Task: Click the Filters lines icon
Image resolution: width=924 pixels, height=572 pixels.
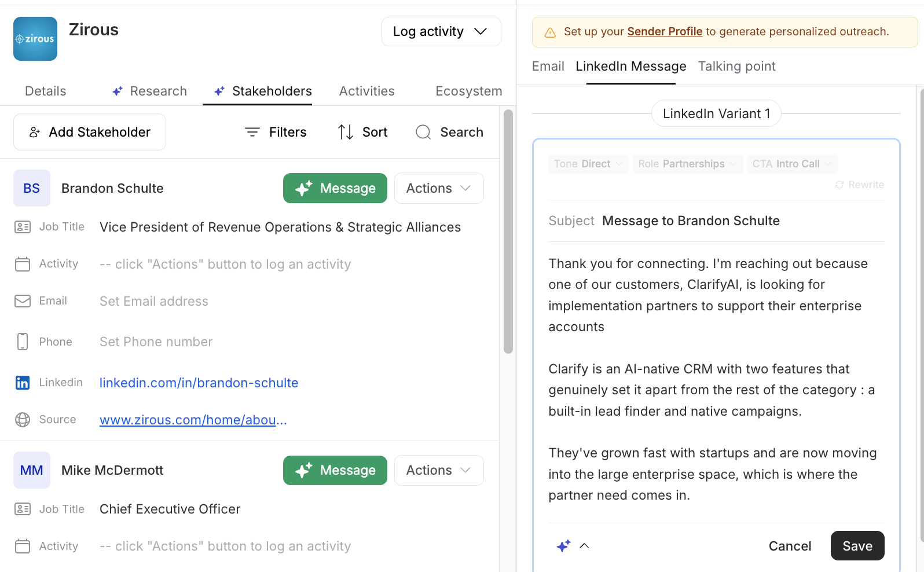Action: (x=252, y=132)
